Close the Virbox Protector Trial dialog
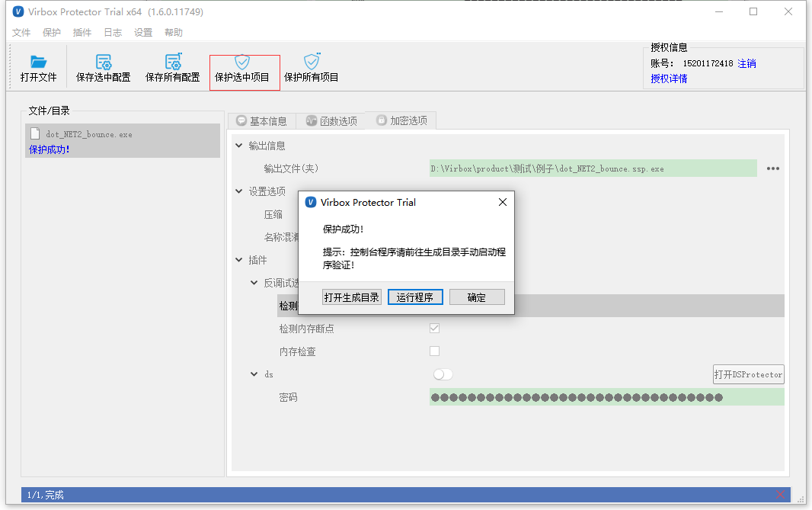812x510 pixels. click(x=502, y=202)
